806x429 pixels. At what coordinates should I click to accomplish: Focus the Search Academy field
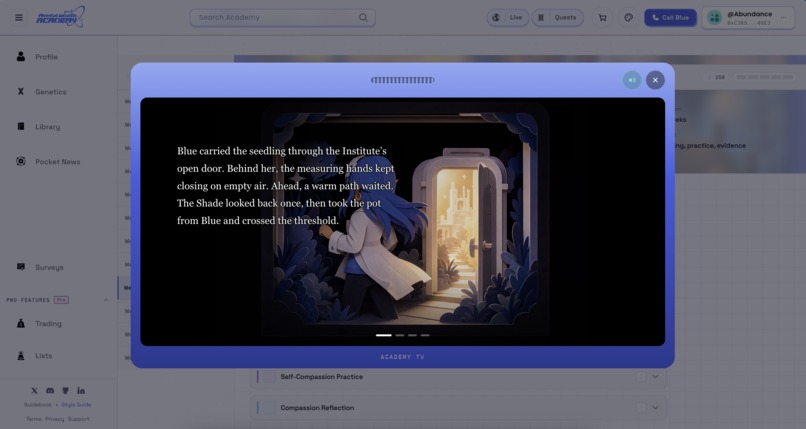(x=283, y=17)
